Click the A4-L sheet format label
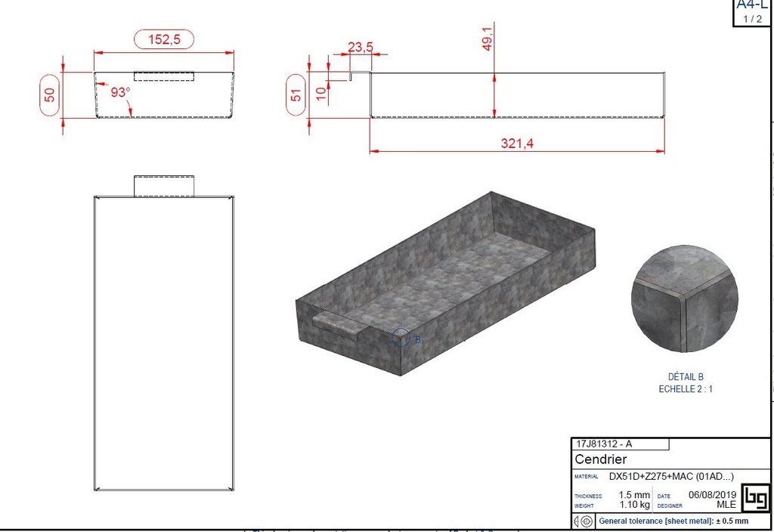The image size is (774, 532). point(751,5)
